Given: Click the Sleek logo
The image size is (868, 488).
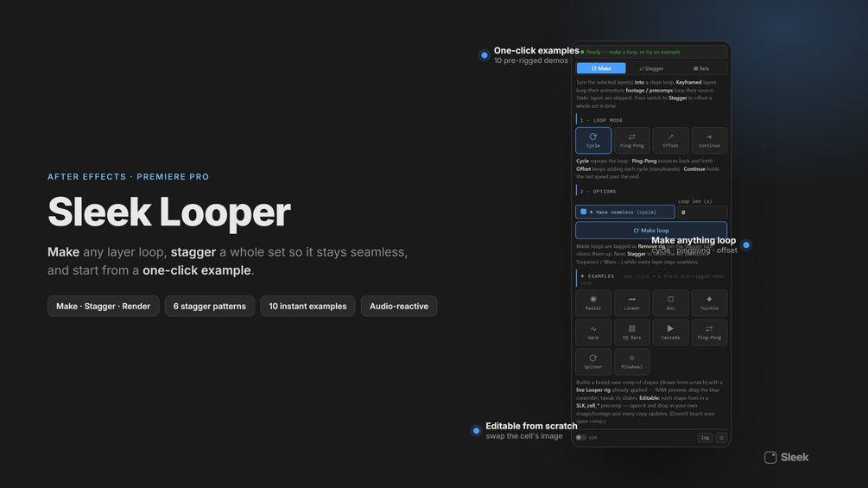Looking at the screenshot, I should click(x=787, y=458).
